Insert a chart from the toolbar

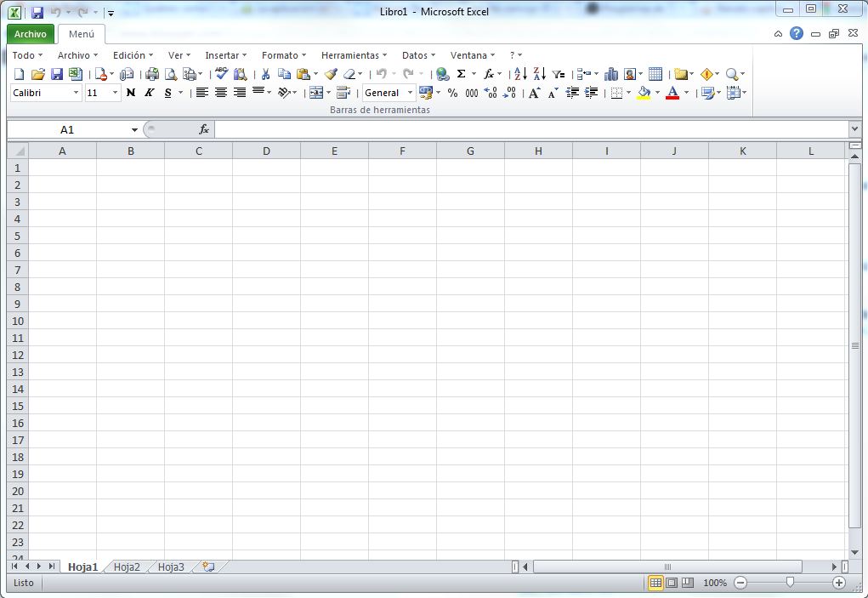[610, 74]
